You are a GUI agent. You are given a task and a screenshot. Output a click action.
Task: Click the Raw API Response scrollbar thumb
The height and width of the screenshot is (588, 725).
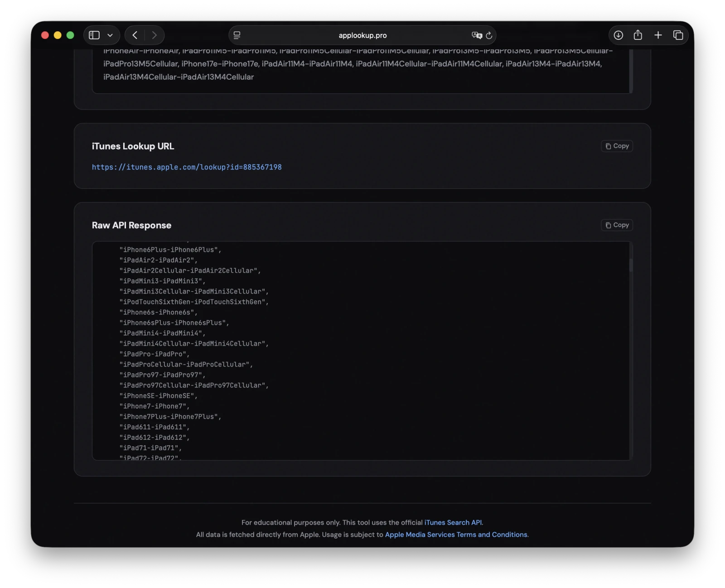(x=631, y=265)
